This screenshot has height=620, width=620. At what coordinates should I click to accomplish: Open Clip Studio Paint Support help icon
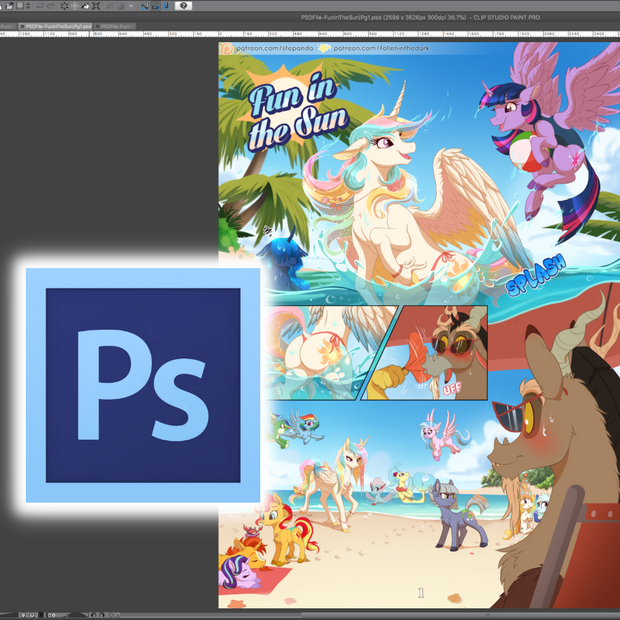click(183, 6)
